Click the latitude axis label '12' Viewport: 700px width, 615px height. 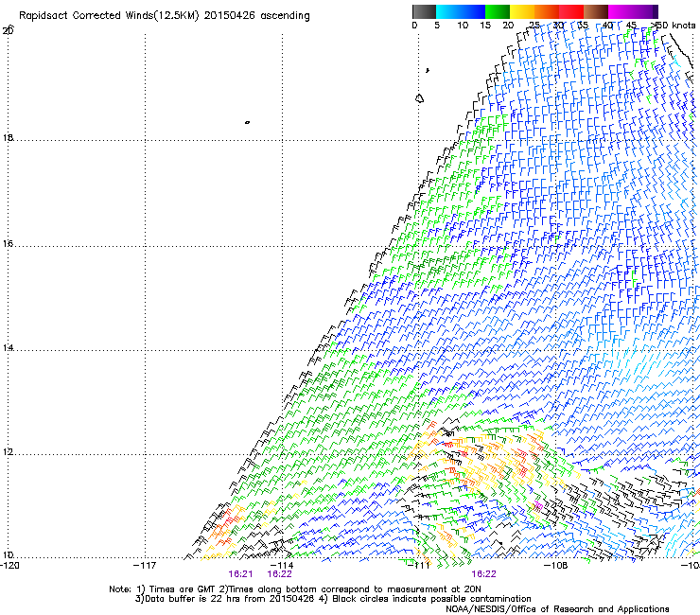(x=8, y=451)
